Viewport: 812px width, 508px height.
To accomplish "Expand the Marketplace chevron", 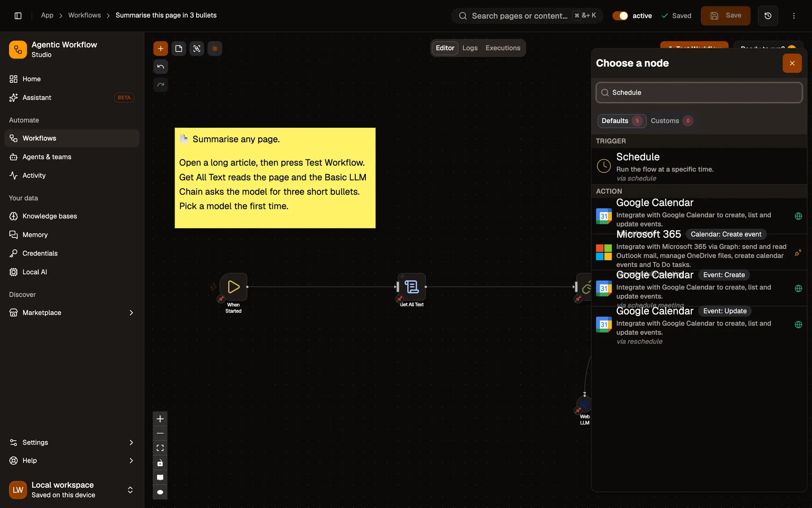I will click(131, 313).
